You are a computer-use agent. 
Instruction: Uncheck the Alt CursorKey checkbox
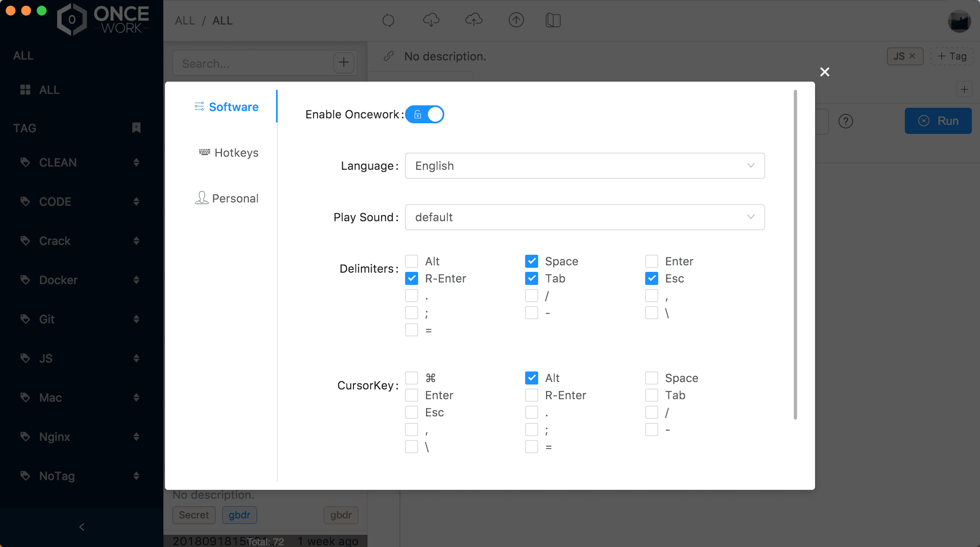532,378
